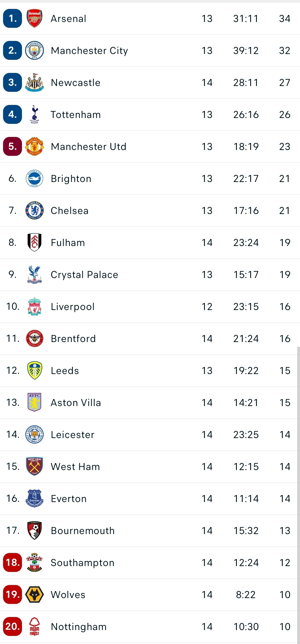Select Aston Villa's points value 15

(285, 402)
